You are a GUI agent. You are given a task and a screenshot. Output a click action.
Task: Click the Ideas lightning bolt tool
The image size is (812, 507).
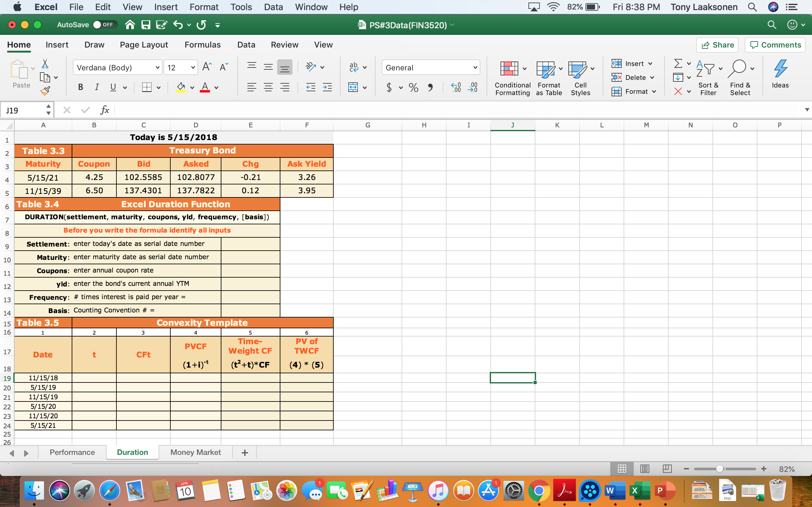[x=781, y=74]
